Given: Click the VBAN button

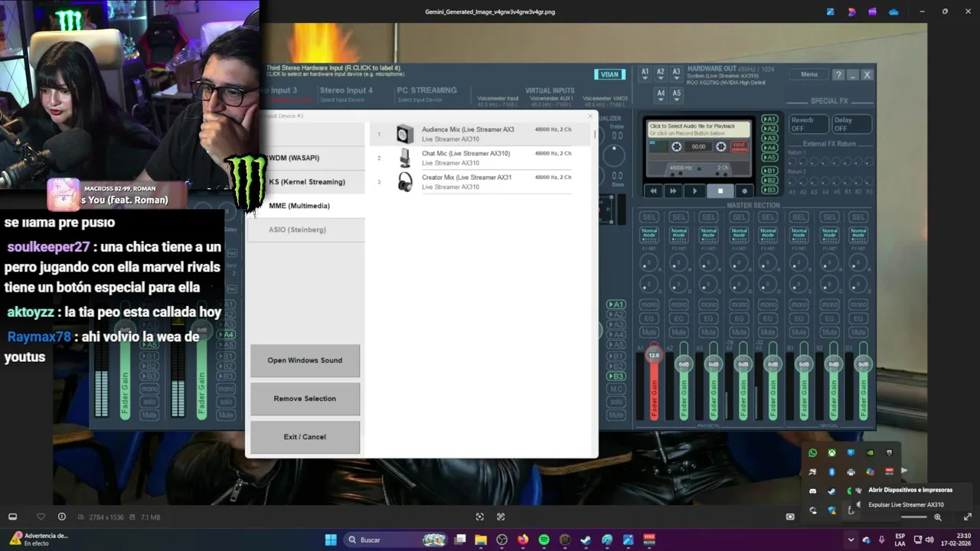Looking at the screenshot, I should tap(609, 74).
